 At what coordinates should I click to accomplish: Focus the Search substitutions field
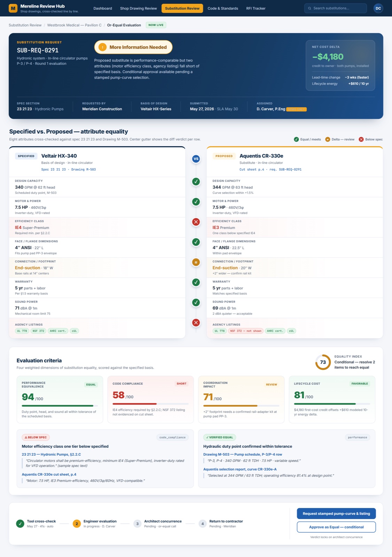(336, 8)
